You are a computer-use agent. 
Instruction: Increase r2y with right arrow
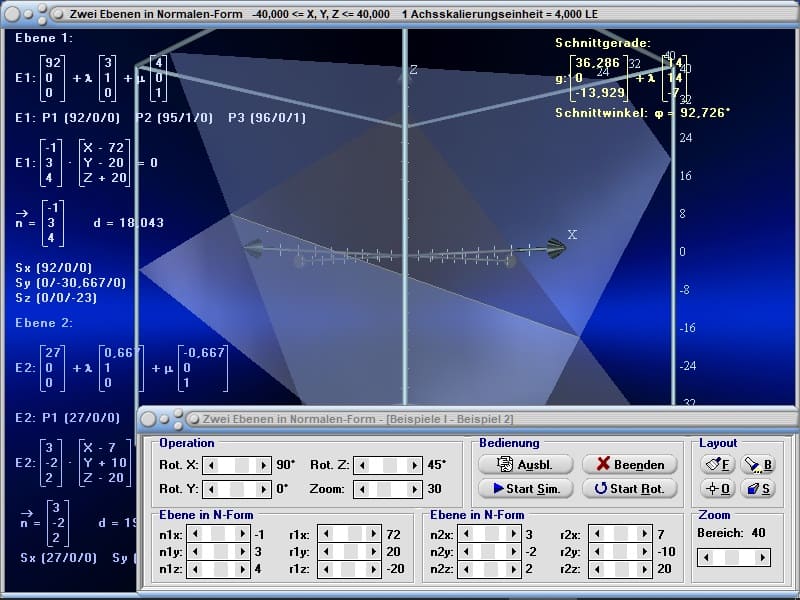tap(644, 551)
